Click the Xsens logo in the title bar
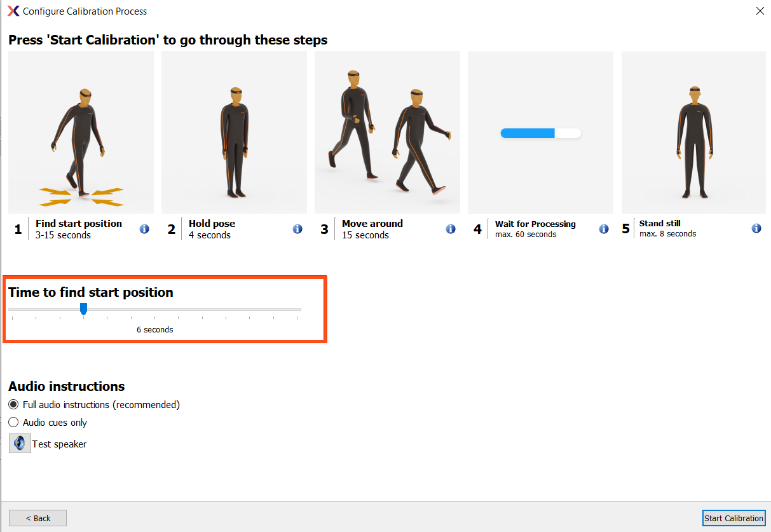Viewport: 771px width, 532px height. pos(13,11)
